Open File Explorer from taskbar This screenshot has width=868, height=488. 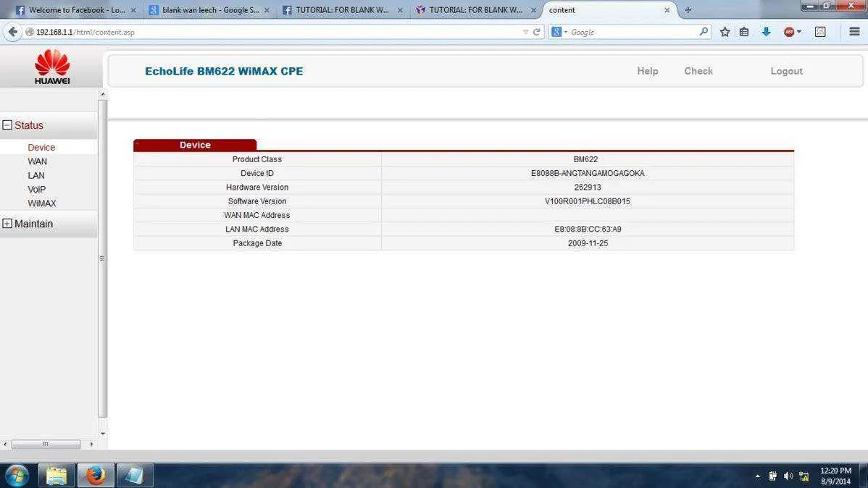[x=57, y=475]
